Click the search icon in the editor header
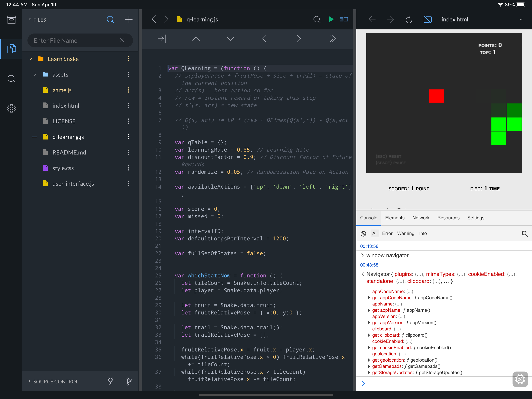Screen dimensions: 532x399 [x=317, y=19]
